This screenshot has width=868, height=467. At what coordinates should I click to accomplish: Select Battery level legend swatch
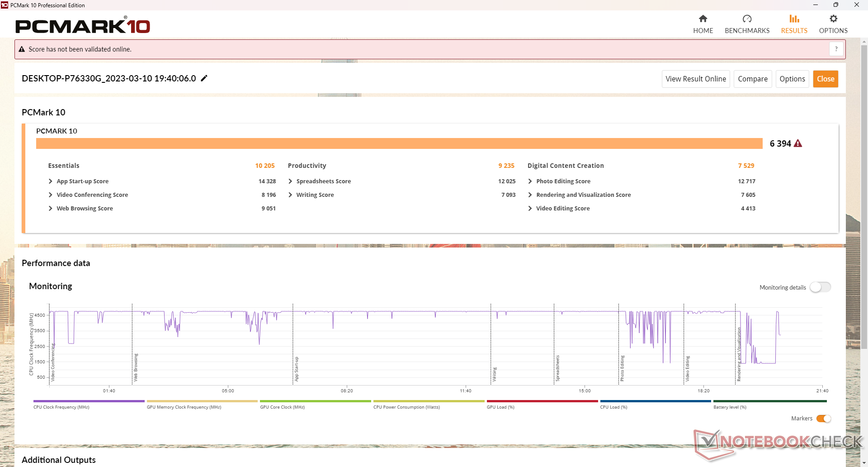click(770, 401)
